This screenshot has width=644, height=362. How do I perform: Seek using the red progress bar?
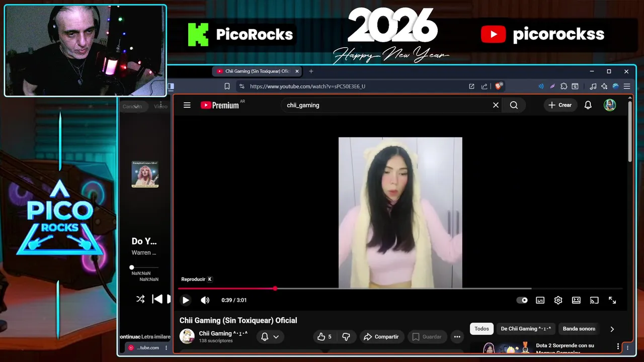click(x=400, y=289)
